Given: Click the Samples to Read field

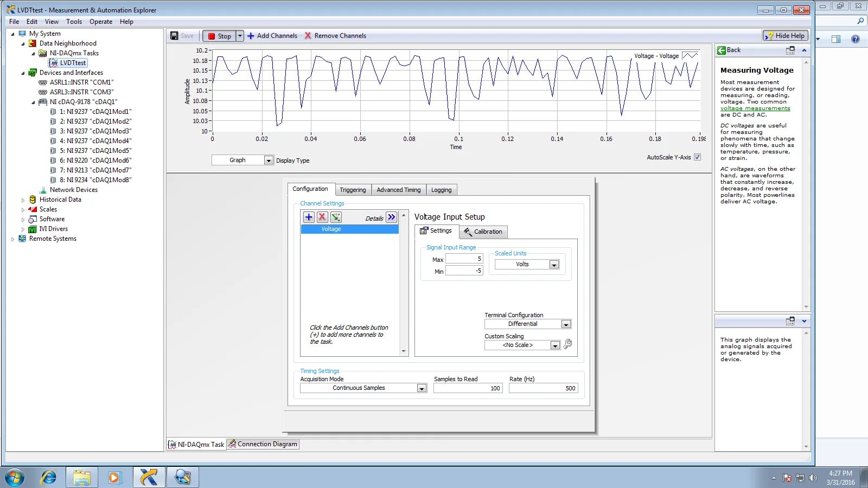Looking at the screenshot, I should (x=468, y=388).
